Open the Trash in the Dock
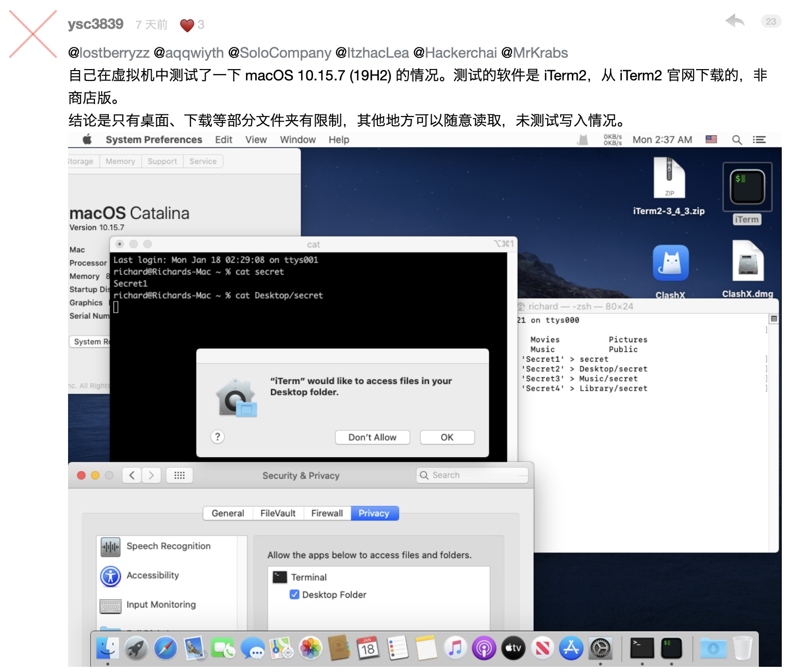 tap(743, 648)
